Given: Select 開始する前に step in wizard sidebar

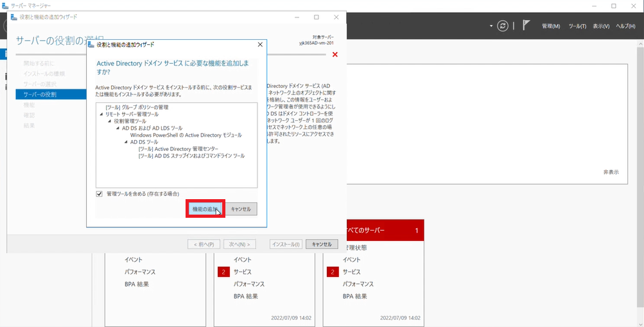Looking at the screenshot, I should (39, 63).
